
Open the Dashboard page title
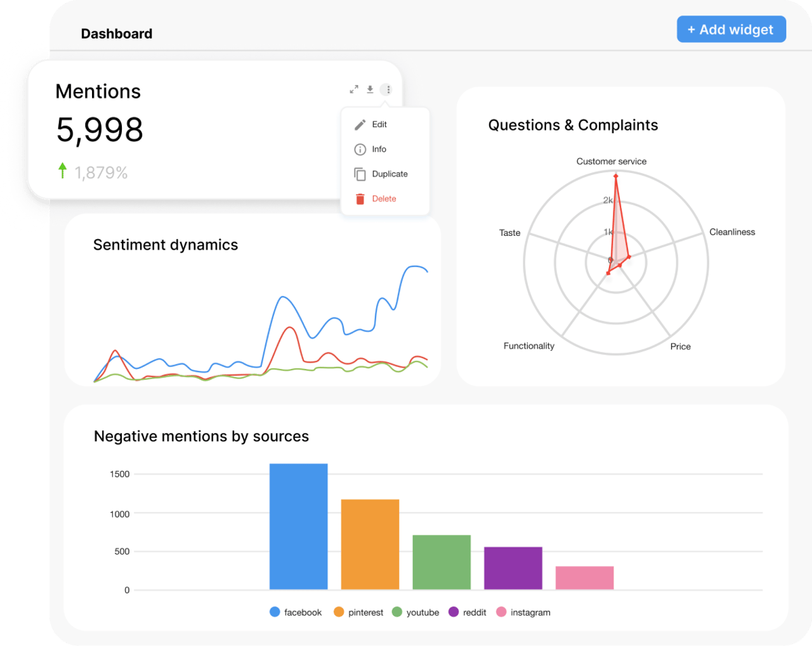pos(117,34)
